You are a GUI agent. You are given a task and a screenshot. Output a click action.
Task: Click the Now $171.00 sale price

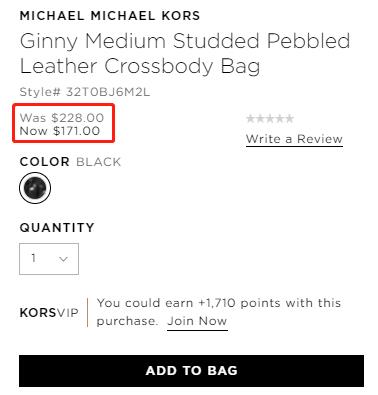pyautogui.click(x=60, y=131)
